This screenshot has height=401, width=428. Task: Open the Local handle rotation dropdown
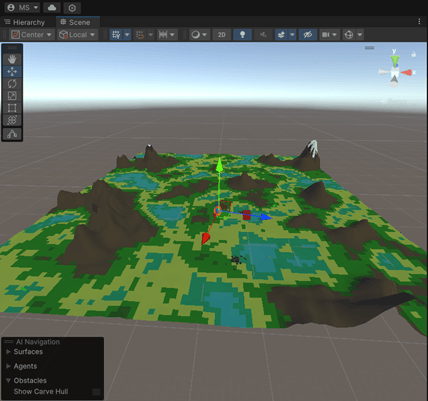pyautogui.click(x=77, y=35)
